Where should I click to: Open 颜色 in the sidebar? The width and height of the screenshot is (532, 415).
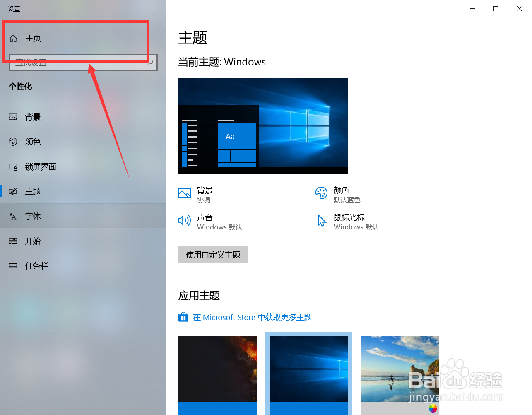[33, 142]
